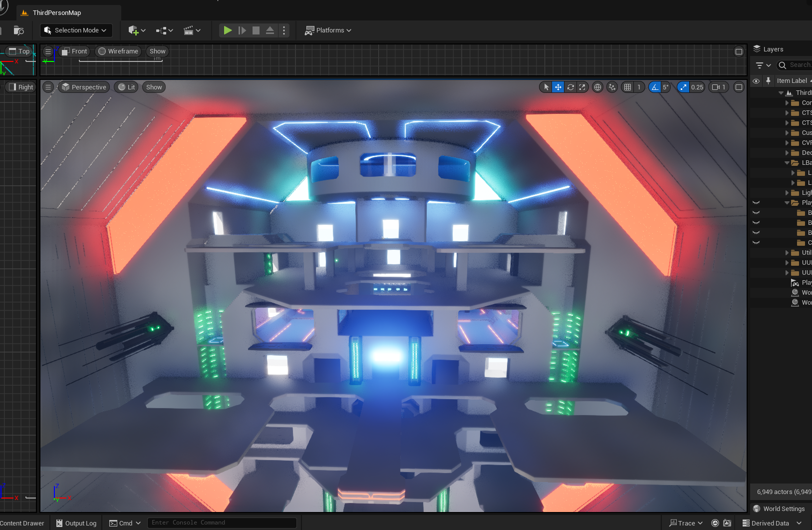Toggle rotation angle snapping
This screenshot has width=812, height=530.
coord(654,87)
